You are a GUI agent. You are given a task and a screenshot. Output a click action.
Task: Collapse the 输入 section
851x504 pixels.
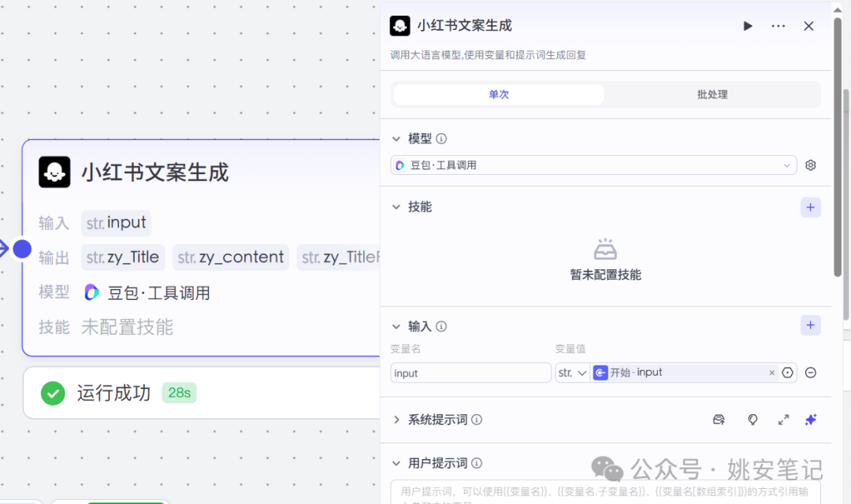pyautogui.click(x=396, y=327)
